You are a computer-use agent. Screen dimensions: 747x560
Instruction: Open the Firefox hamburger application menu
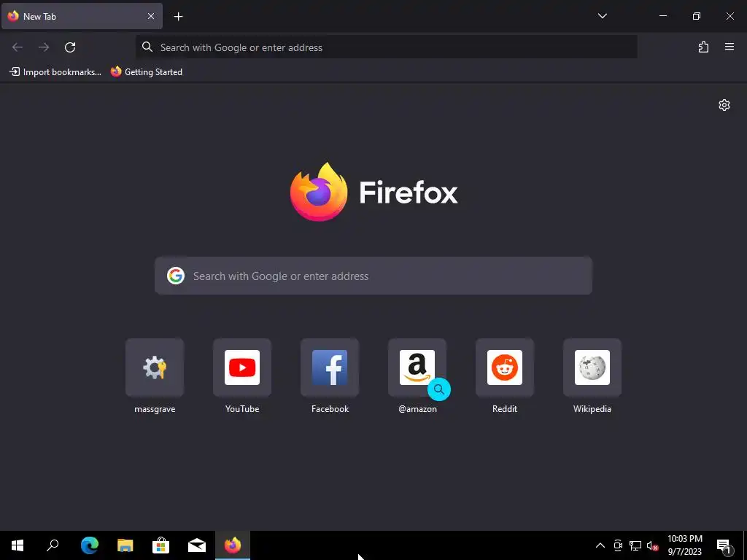pyautogui.click(x=729, y=47)
